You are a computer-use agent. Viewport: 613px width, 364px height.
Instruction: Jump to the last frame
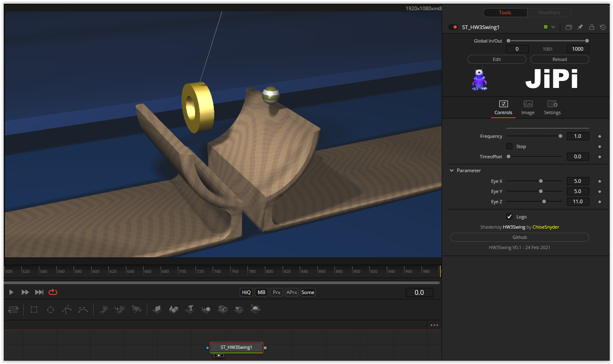pos(39,292)
